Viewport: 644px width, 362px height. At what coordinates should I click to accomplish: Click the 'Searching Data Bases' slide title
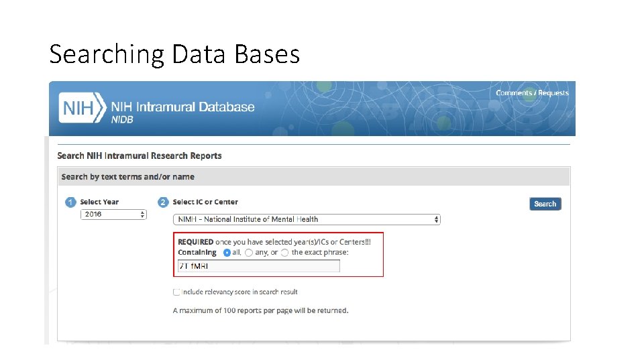174,54
